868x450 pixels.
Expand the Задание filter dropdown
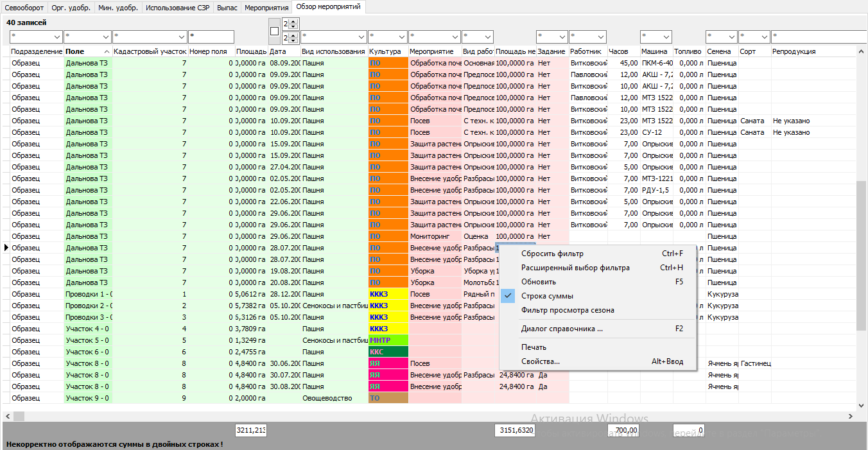(x=561, y=37)
